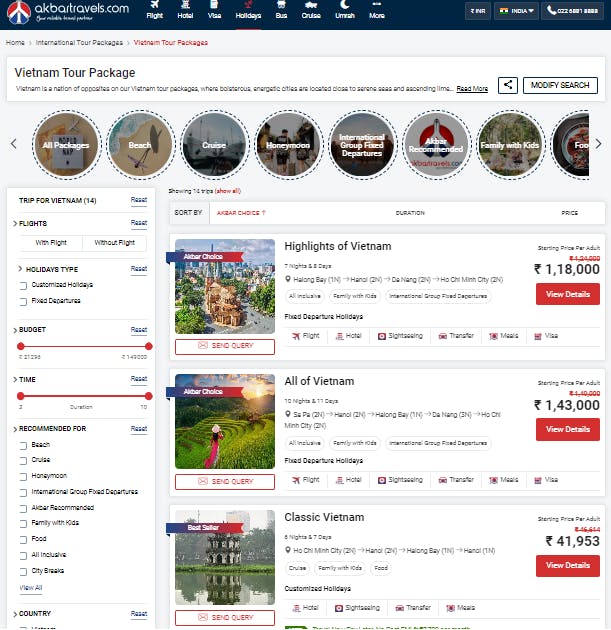Click the phone number icon in header
611x630 pixels.
point(551,11)
